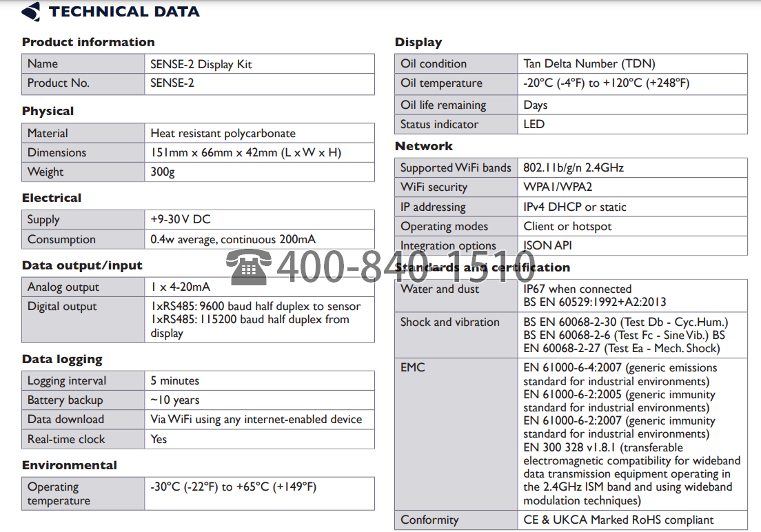Click the "EMC" label cell
This screenshot has width=761, height=532.
(x=456, y=434)
